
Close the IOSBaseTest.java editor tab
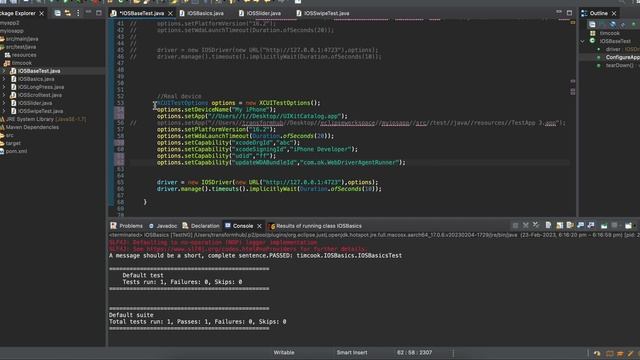pos(171,13)
